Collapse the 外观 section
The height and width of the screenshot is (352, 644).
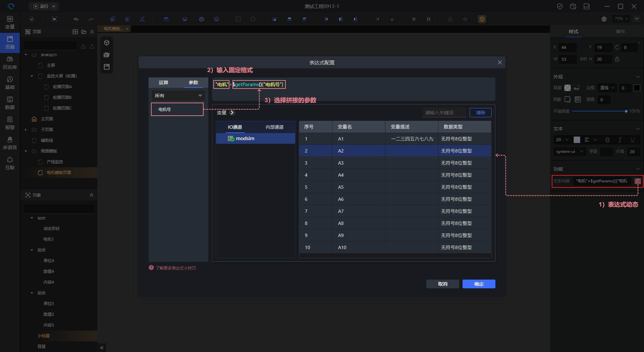[x=638, y=77]
